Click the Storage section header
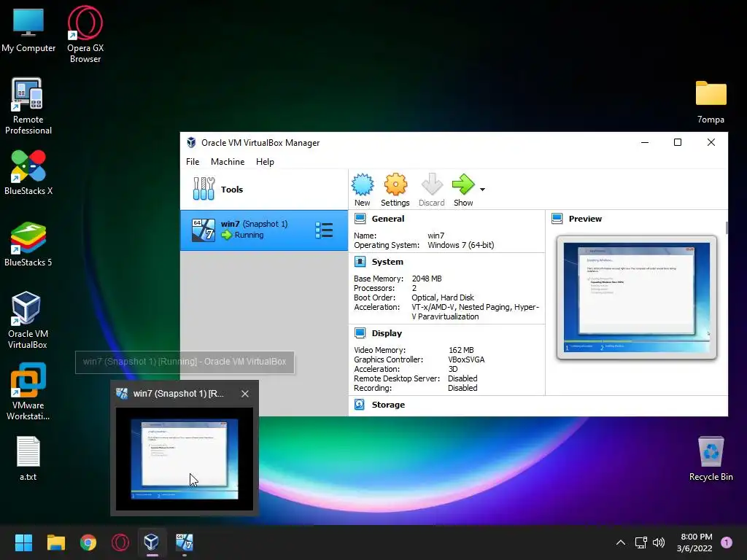Screen dimensions: 747x560 (388, 404)
